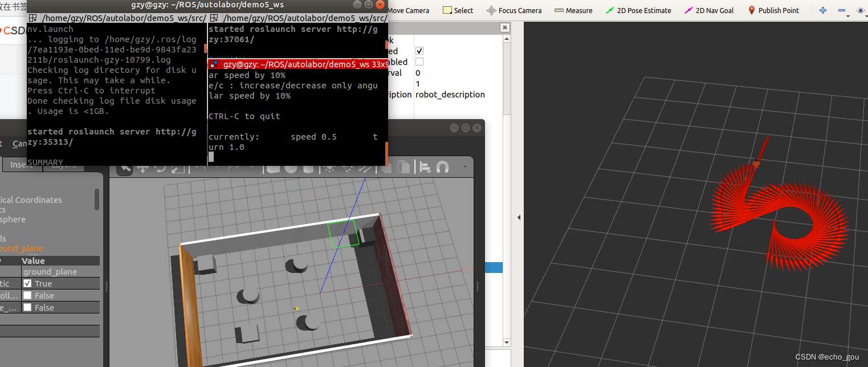
Task: Click Gazebo snap magnet icon
Action: point(442,167)
